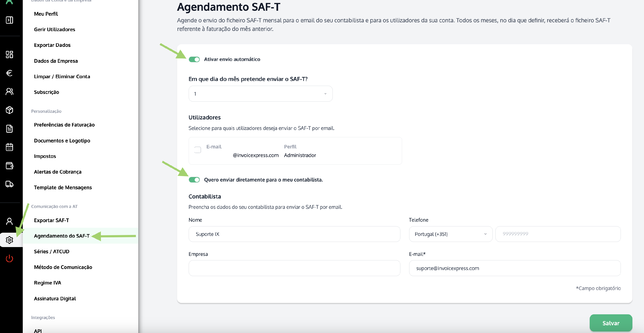Viewport: 644px width, 333px height.
Task: Disable send directly to contabilista toggle
Action: tap(194, 180)
